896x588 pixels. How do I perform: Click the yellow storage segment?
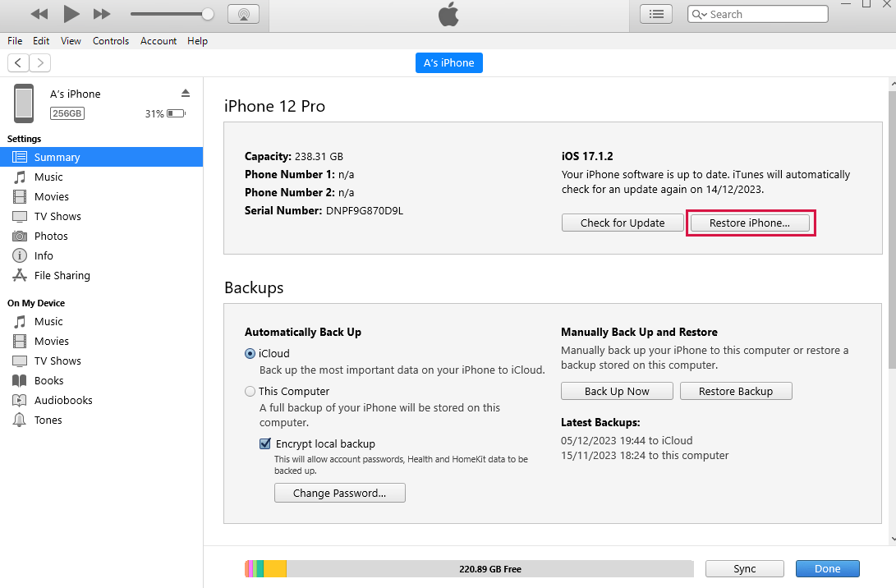275,569
